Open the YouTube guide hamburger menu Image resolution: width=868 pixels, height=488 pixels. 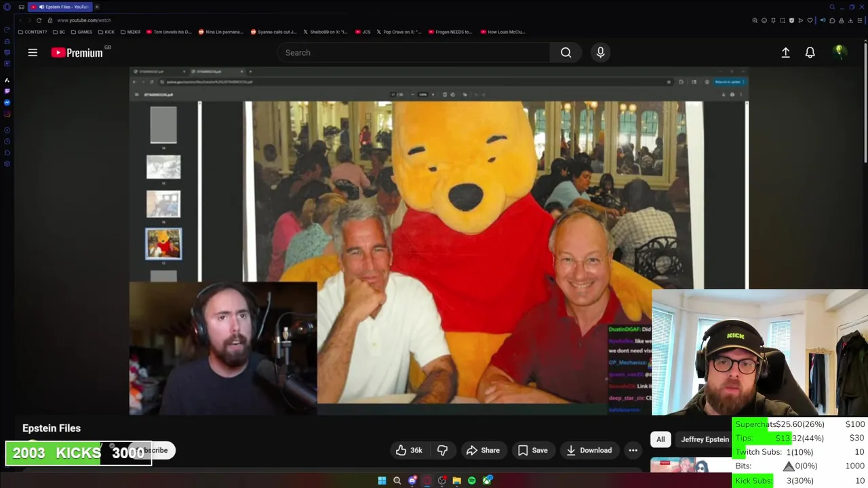click(x=33, y=52)
